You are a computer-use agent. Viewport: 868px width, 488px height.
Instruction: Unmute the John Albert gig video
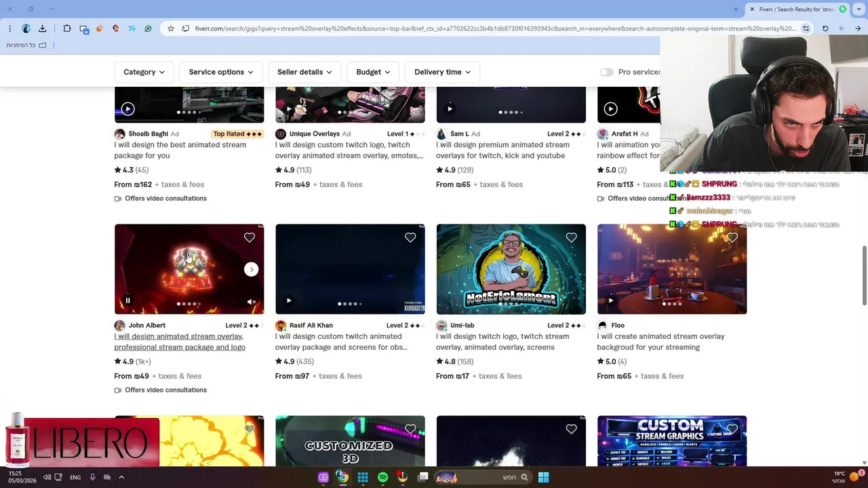click(x=251, y=302)
